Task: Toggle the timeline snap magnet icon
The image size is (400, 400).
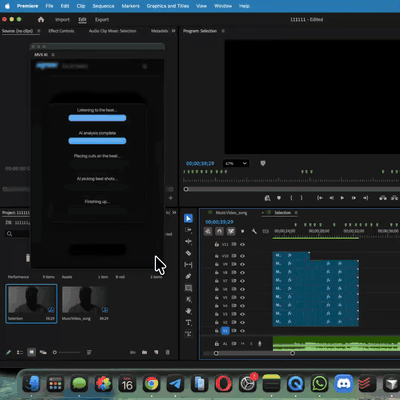Action: click(x=219, y=231)
